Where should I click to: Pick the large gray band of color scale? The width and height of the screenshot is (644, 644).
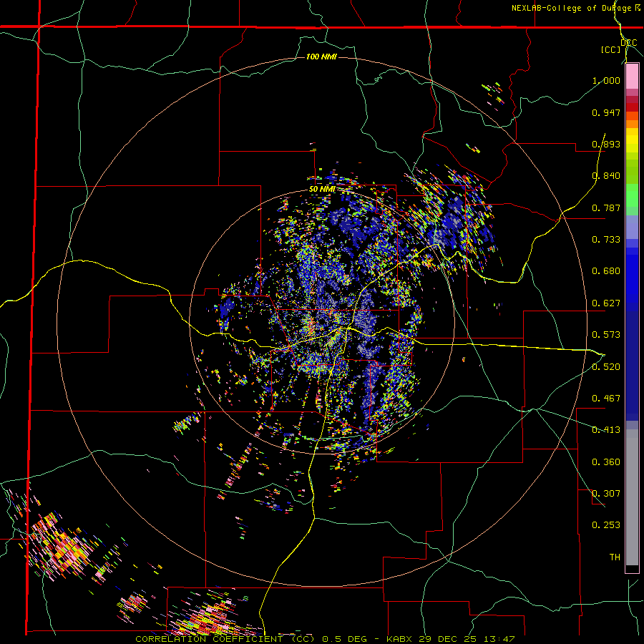632,497
